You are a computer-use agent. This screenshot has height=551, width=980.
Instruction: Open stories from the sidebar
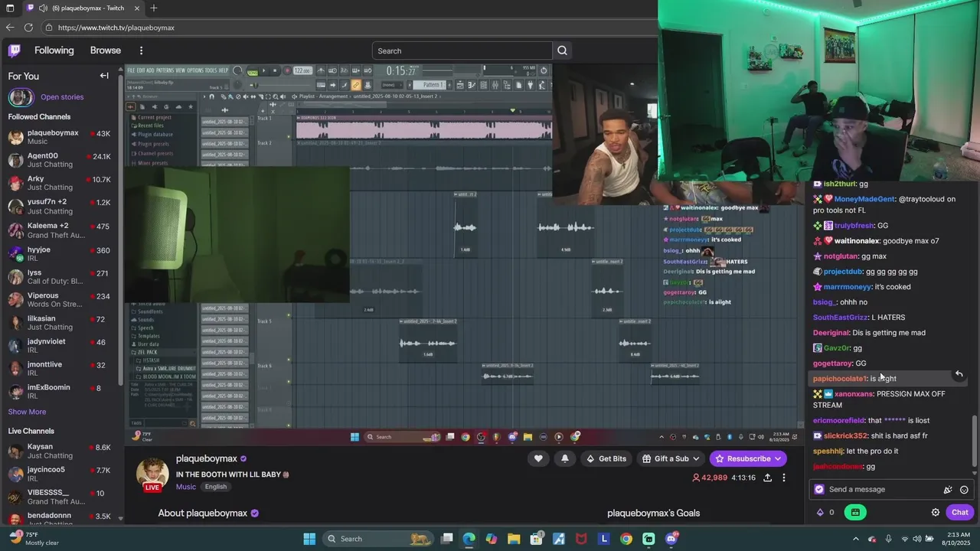(x=62, y=97)
